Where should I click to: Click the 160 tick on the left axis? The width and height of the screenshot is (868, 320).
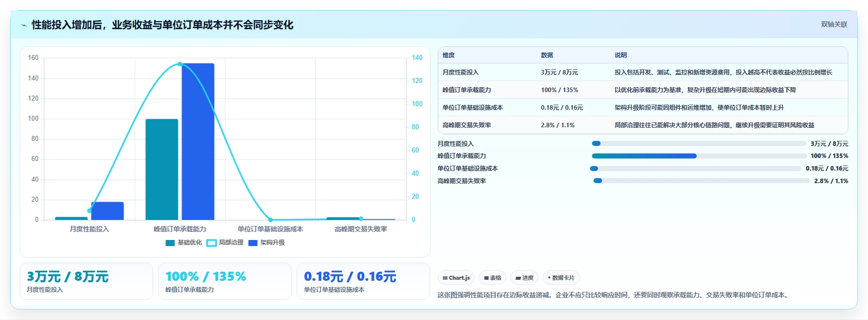tap(33, 58)
